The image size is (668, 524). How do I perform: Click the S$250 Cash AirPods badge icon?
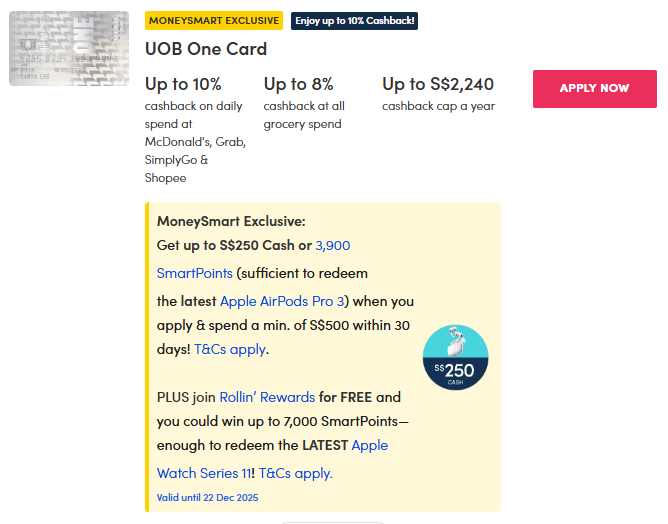pos(455,357)
